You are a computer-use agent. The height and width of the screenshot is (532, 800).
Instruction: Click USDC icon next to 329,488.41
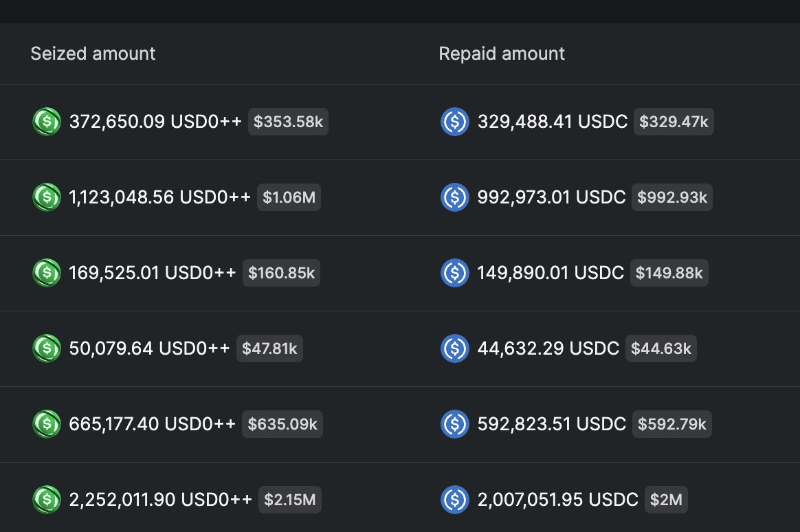(x=454, y=122)
